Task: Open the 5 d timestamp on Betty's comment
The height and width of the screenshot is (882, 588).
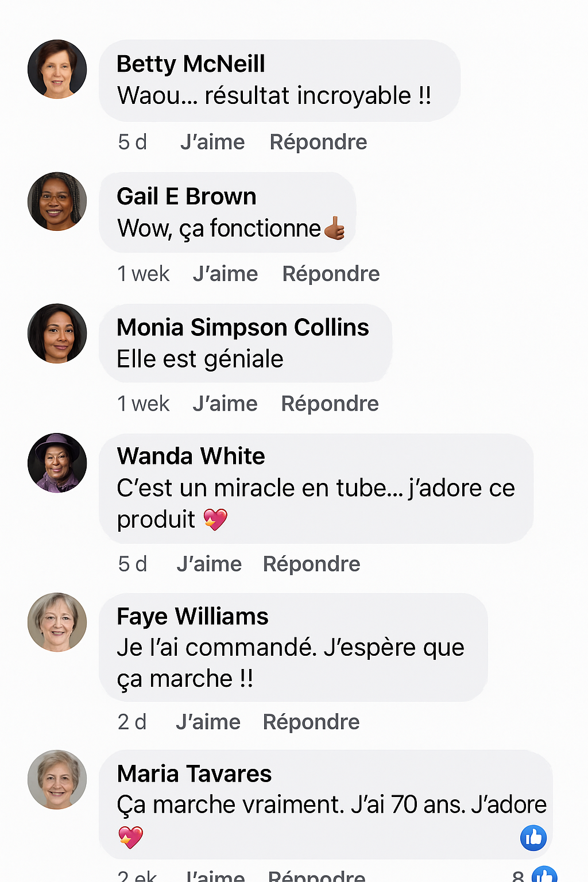Action: [133, 142]
